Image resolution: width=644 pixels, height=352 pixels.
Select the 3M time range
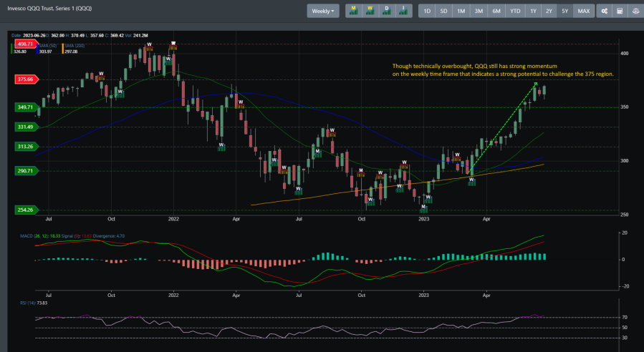coord(479,11)
